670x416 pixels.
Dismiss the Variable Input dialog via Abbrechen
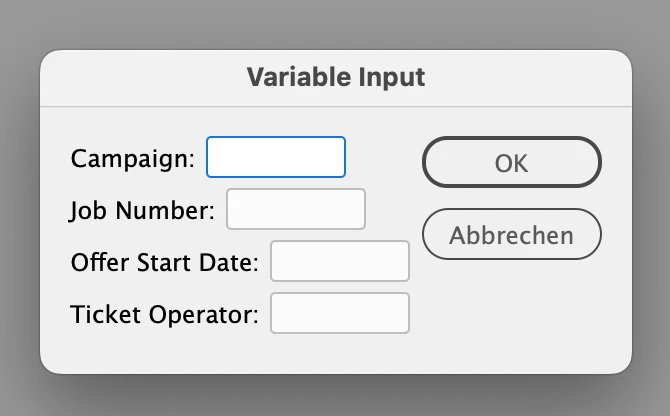coord(511,236)
